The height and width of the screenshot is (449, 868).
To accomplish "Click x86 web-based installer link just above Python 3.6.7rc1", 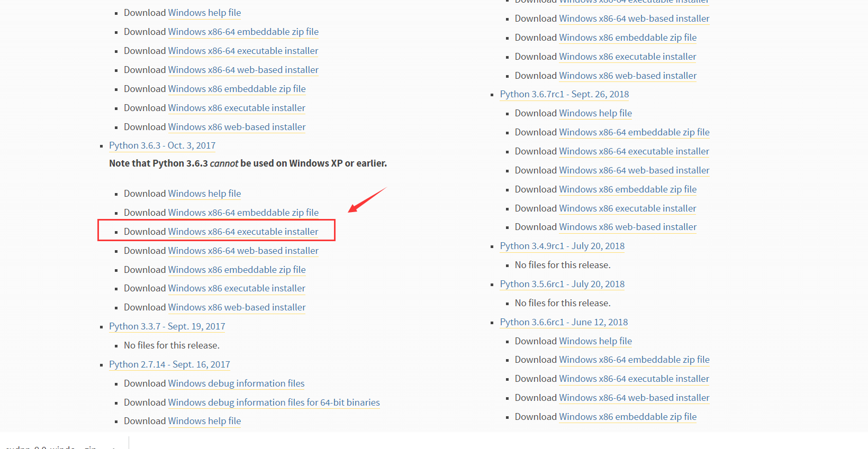I will pos(628,76).
